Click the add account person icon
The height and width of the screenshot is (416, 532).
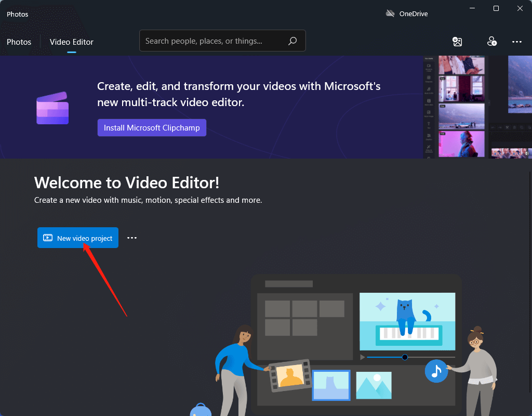pos(492,42)
